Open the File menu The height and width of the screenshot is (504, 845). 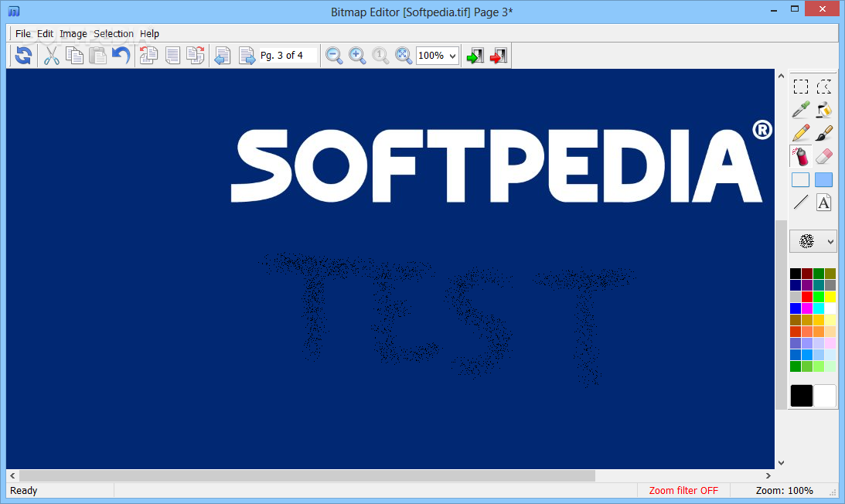pos(23,33)
